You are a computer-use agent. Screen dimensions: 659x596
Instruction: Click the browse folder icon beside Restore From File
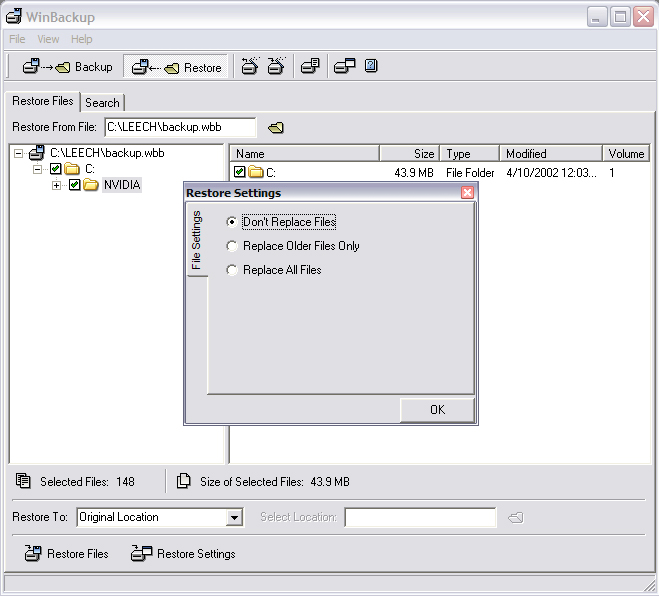(276, 128)
